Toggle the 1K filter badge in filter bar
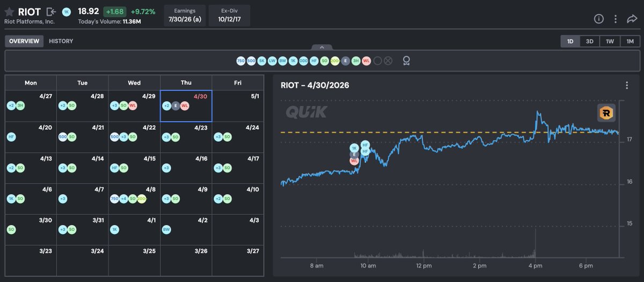The width and height of the screenshot is (644, 282). pos(293,61)
